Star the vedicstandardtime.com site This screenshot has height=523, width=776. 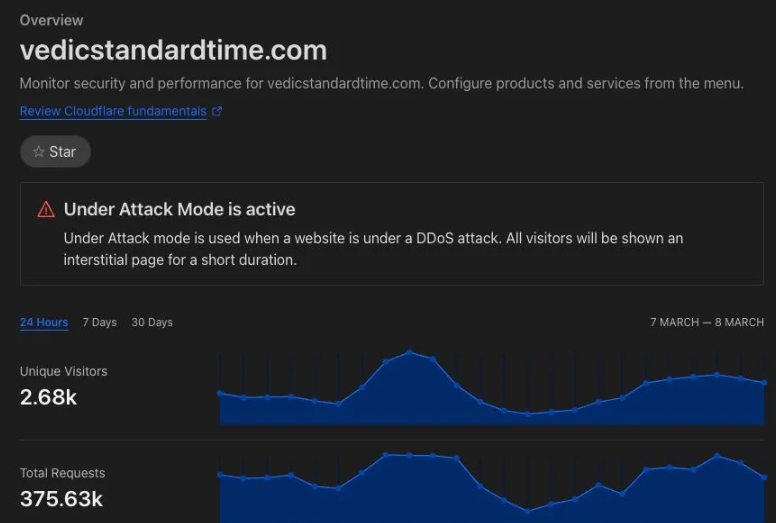pos(55,151)
